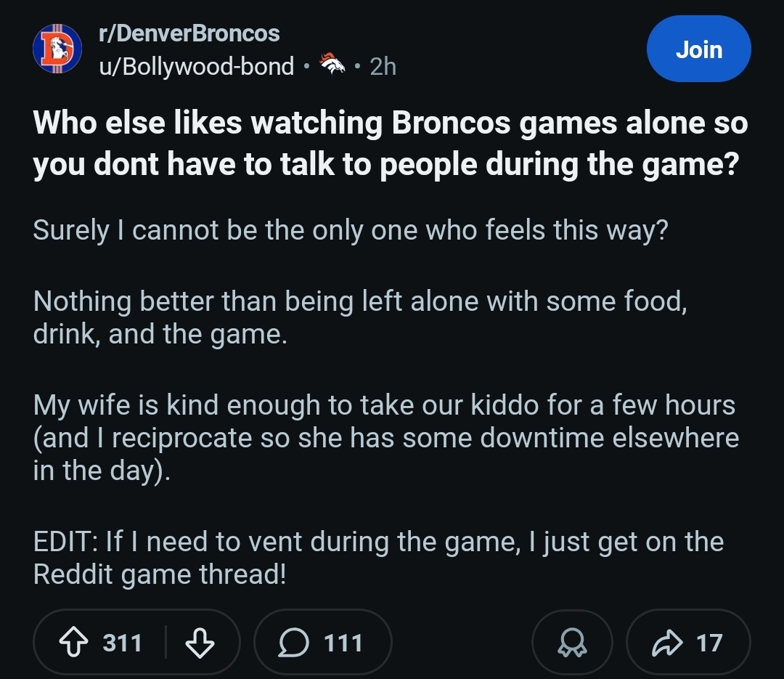Image resolution: width=784 pixels, height=679 pixels.
Task: Click the "Reddit game thread!" text
Action: pyautogui.click(x=160, y=575)
